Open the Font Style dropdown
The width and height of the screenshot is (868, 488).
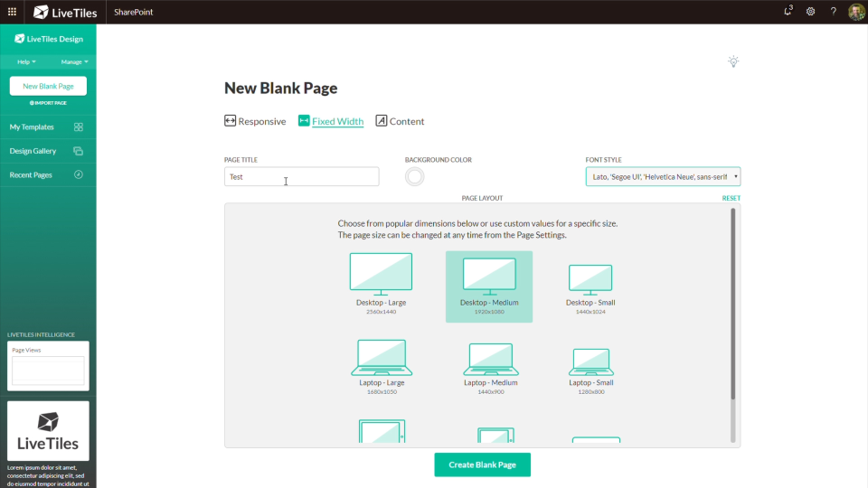tap(663, 177)
